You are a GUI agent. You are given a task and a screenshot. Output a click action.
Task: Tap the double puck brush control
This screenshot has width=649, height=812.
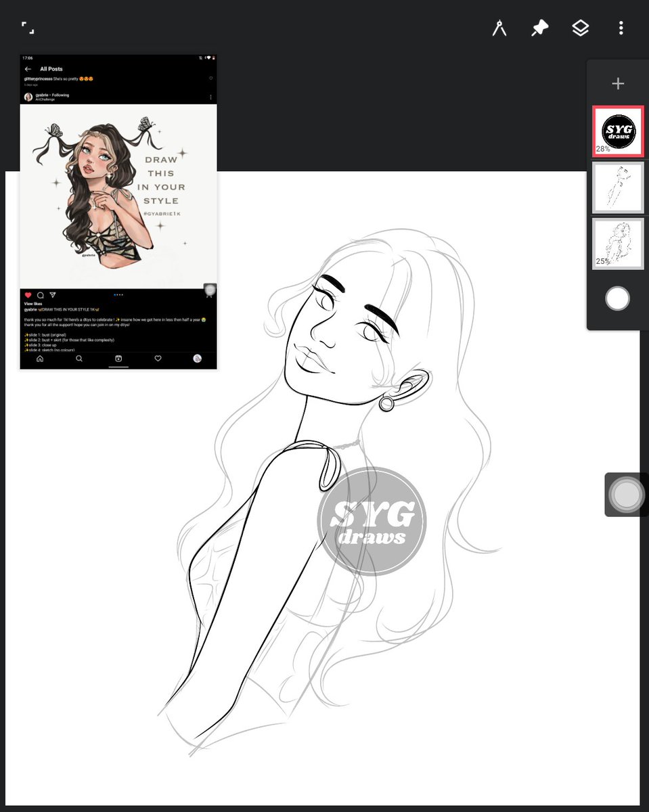pyautogui.click(x=627, y=495)
